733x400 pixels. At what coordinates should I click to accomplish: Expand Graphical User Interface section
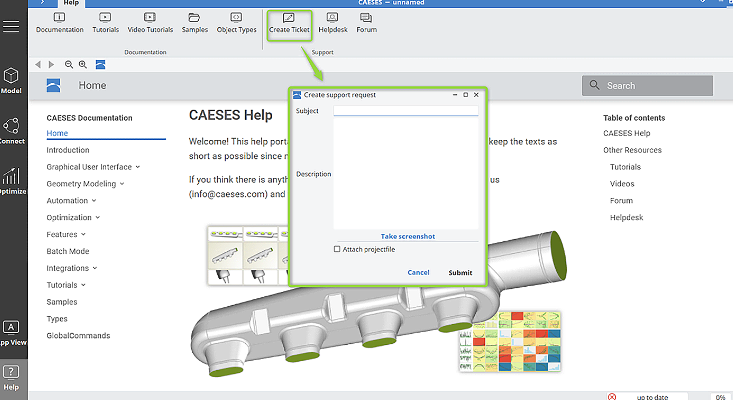(93, 167)
